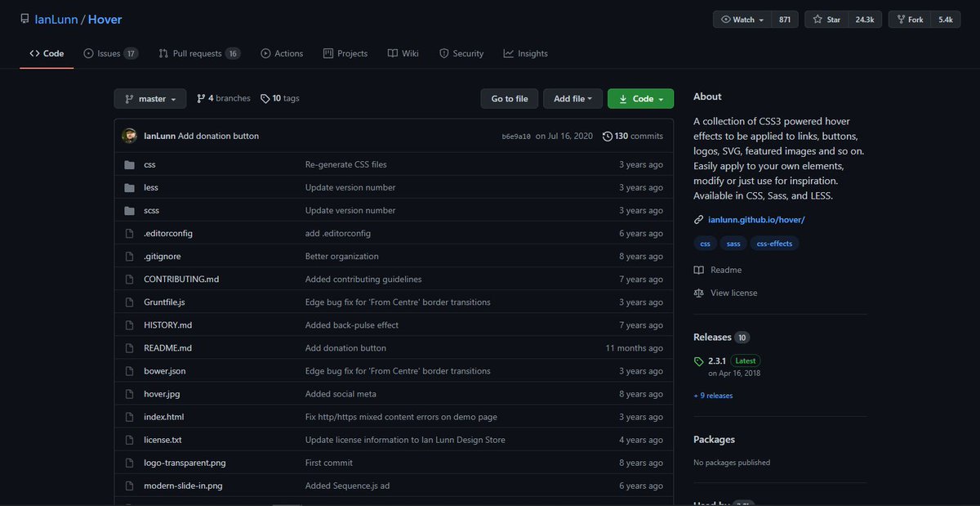Click the stargazers count 24.3k
The height and width of the screenshot is (506, 980).
click(865, 20)
